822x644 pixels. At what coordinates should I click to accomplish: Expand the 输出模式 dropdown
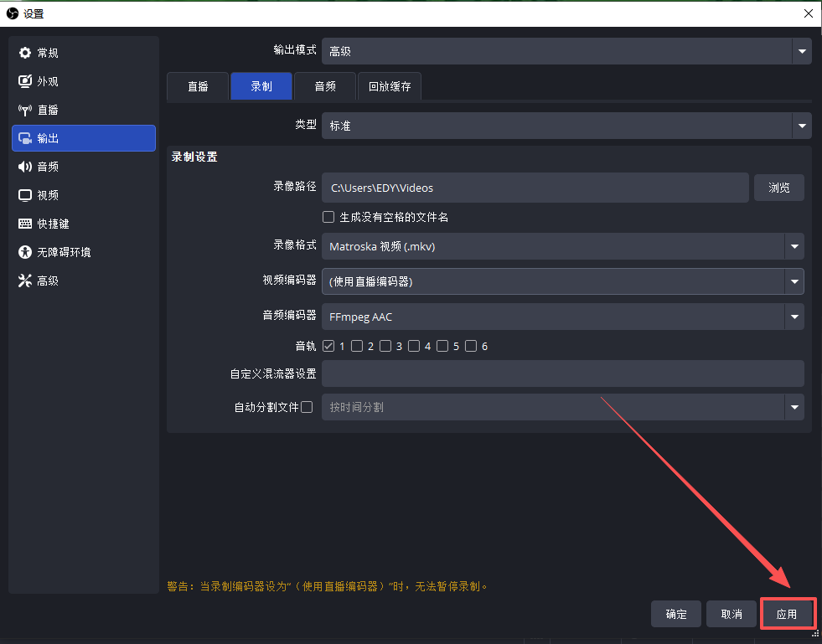point(801,51)
